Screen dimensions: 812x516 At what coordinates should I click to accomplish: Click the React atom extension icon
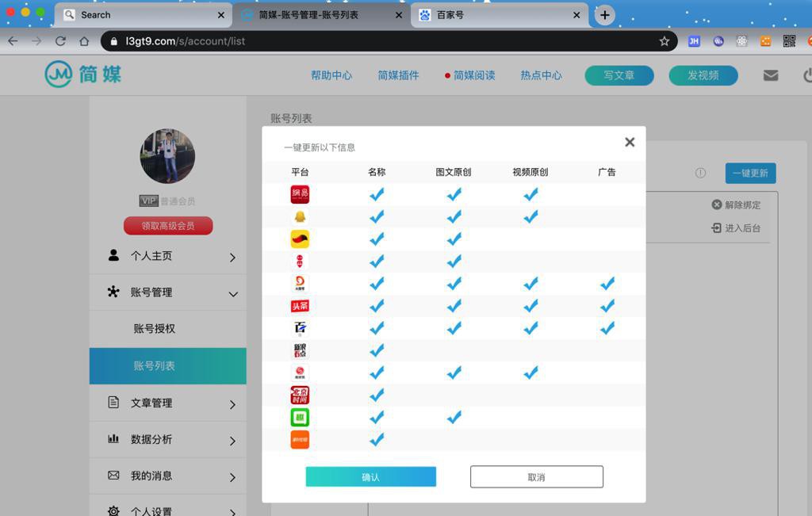[x=741, y=41]
